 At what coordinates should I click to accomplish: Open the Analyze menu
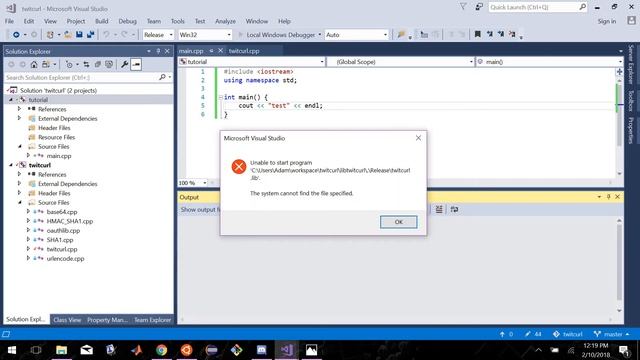pyautogui.click(x=225, y=21)
